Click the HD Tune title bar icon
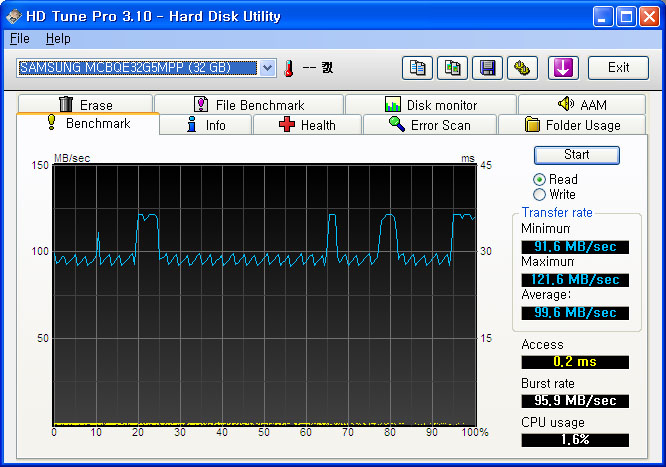The width and height of the screenshot is (666, 467). (14, 16)
